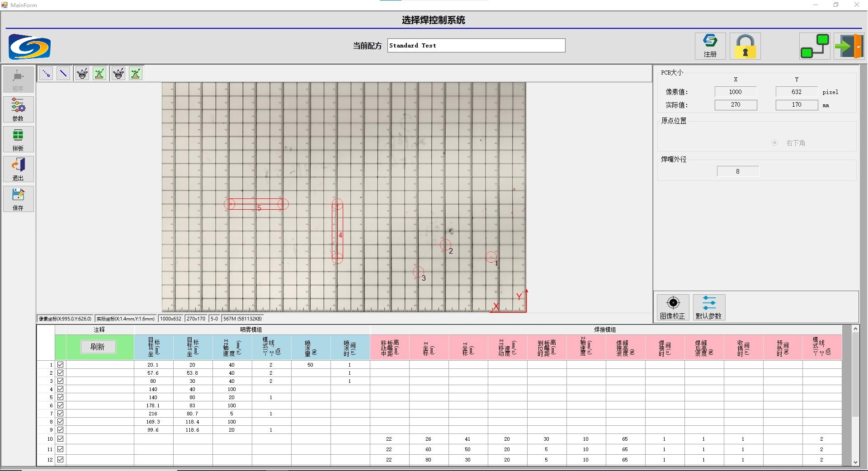Select the solid line drawing tool
Image resolution: width=868 pixels, height=471 pixels.
pyautogui.click(x=64, y=73)
